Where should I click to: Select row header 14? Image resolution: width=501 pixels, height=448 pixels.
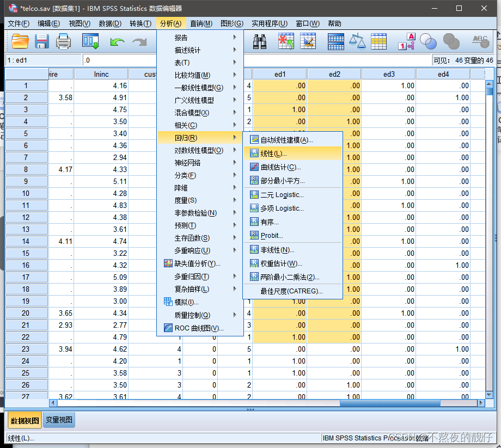[x=27, y=241]
